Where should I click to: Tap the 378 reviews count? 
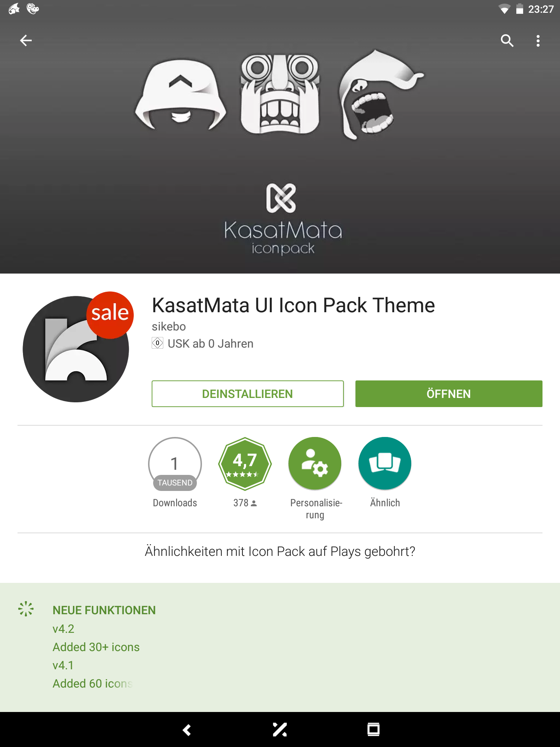tap(245, 503)
